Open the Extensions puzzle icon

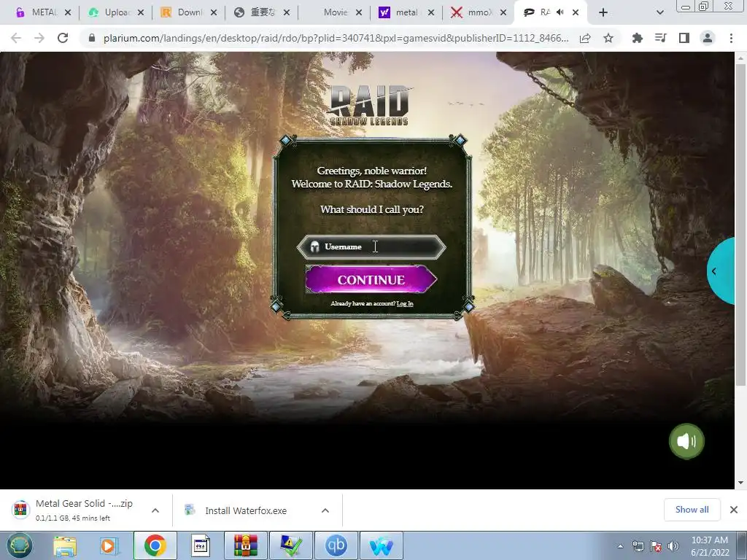(x=637, y=38)
